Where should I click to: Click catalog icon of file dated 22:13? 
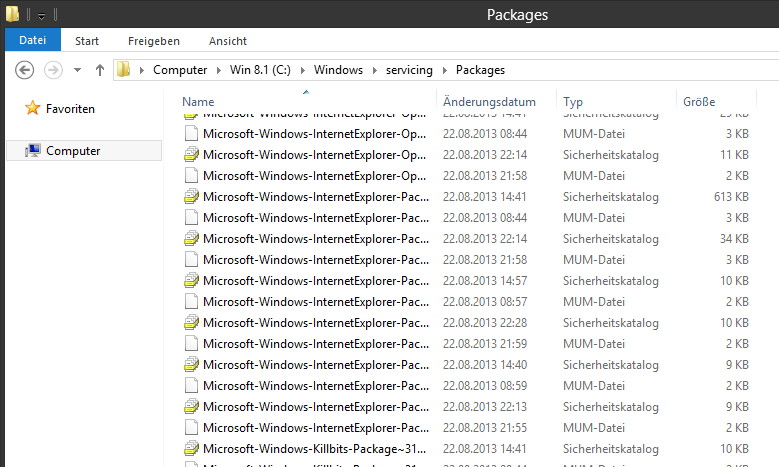click(191, 406)
